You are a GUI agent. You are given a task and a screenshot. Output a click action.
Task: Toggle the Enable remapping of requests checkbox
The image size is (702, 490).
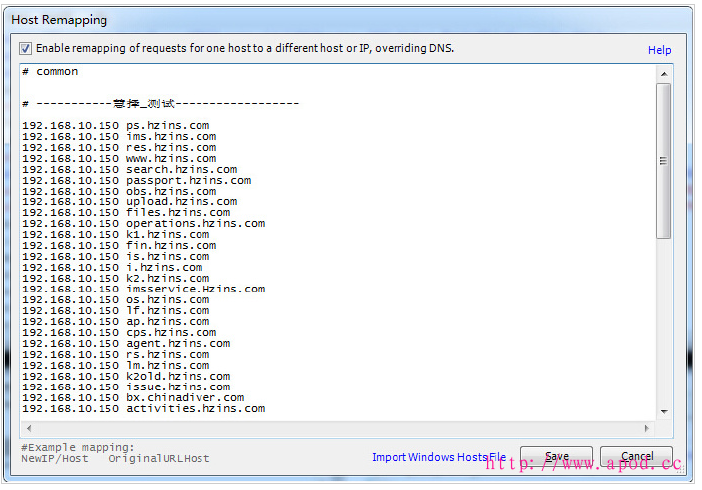coord(26,48)
